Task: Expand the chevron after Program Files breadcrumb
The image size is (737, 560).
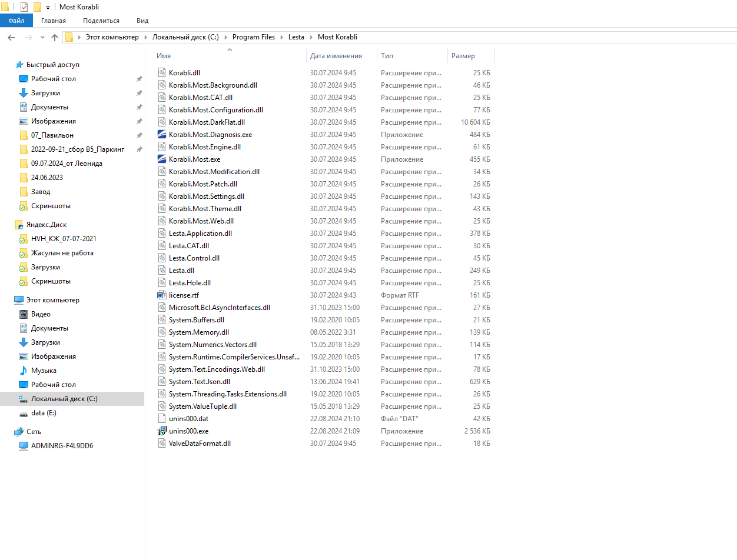Action: (281, 37)
